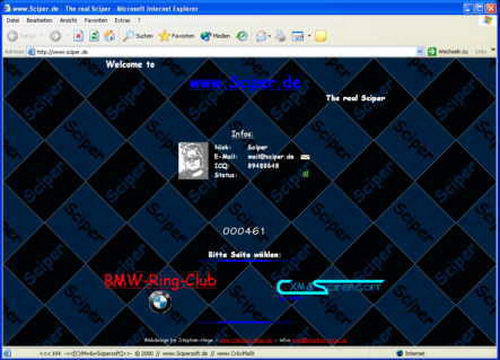Click the profile portrait thumbnail

(x=193, y=161)
